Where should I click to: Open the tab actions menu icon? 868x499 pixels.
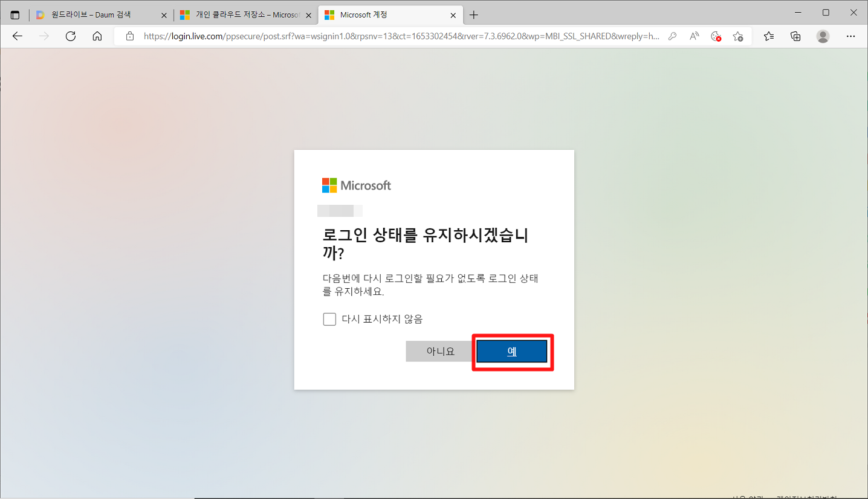(x=15, y=14)
